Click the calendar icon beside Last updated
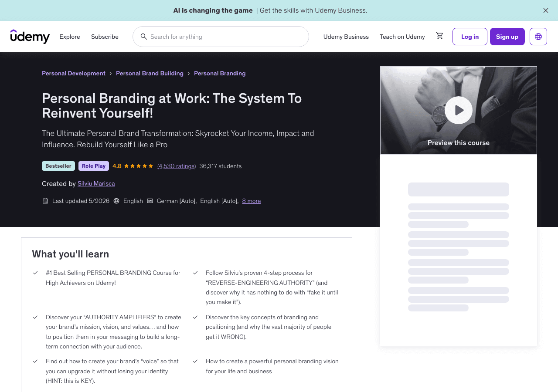The height and width of the screenshot is (392, 558). 45,201
